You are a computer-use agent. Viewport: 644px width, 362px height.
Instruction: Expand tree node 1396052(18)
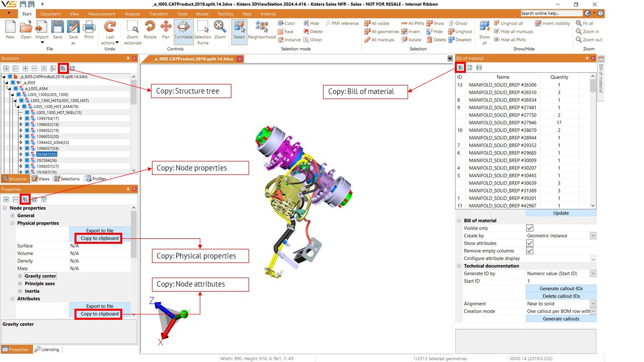(21, 125)
